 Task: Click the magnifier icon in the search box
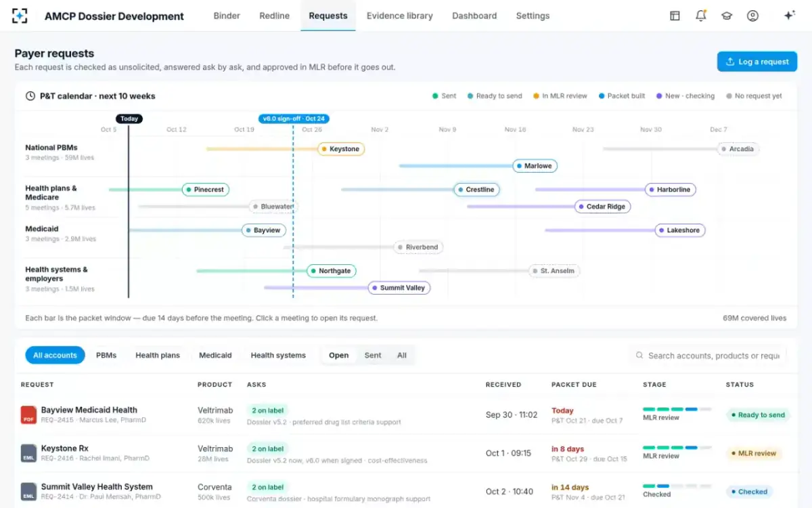click(639, 356)
